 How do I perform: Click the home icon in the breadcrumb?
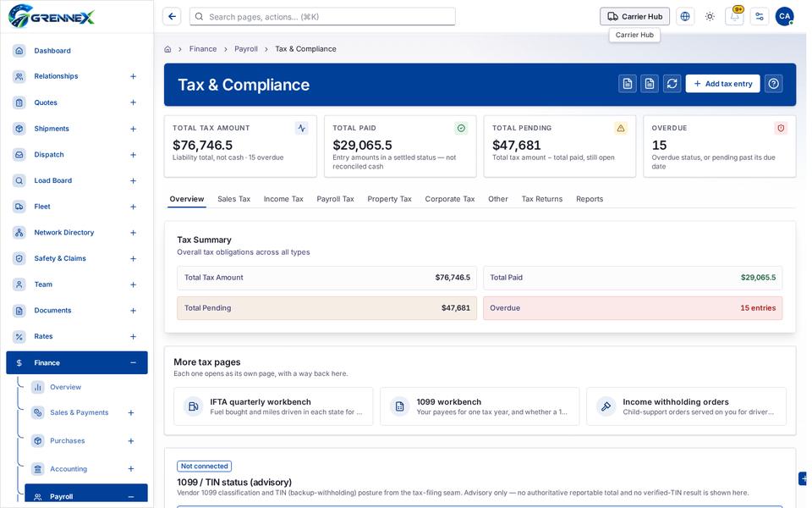tap(167, 49)
